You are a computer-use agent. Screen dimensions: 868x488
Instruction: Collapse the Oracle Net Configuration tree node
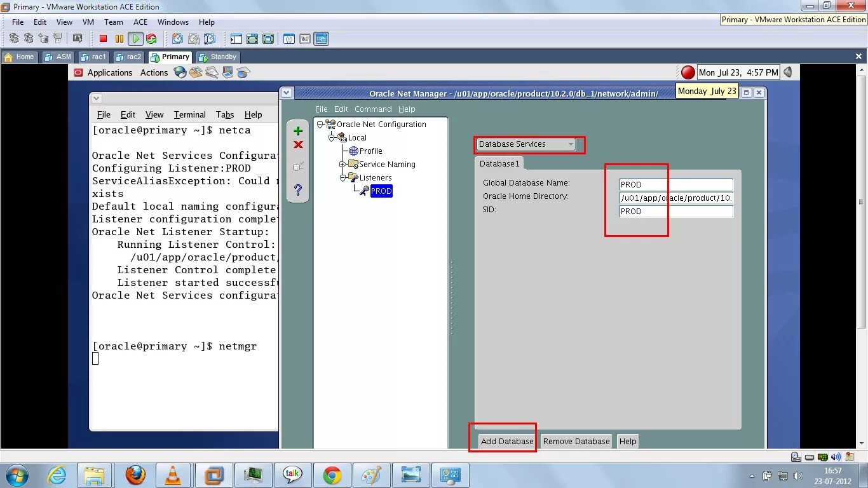click(x=320, y=125)
